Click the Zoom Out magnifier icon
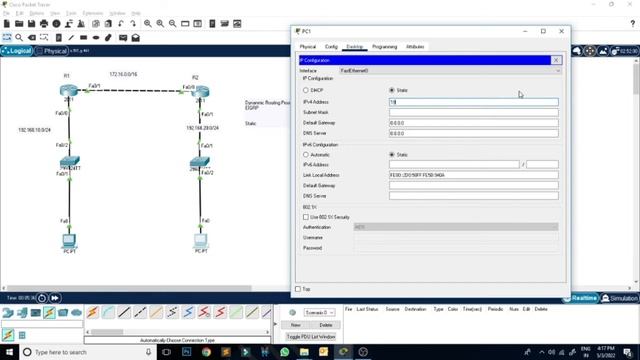This screenshot has width=640, height=360. pos(173,24)
